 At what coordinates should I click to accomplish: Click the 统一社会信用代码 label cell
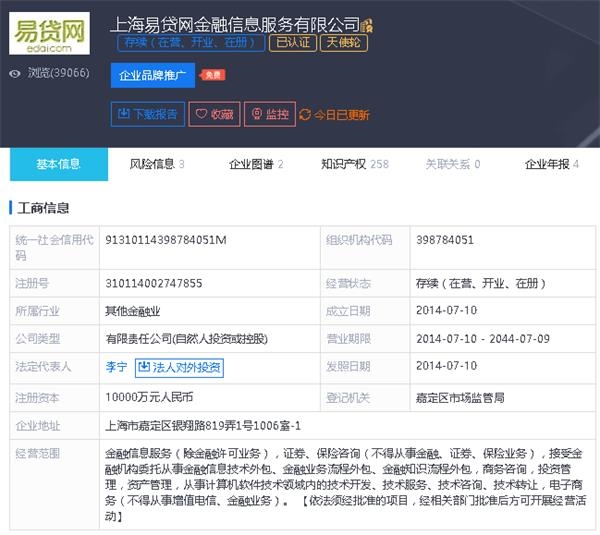click(x=54, y=248)
